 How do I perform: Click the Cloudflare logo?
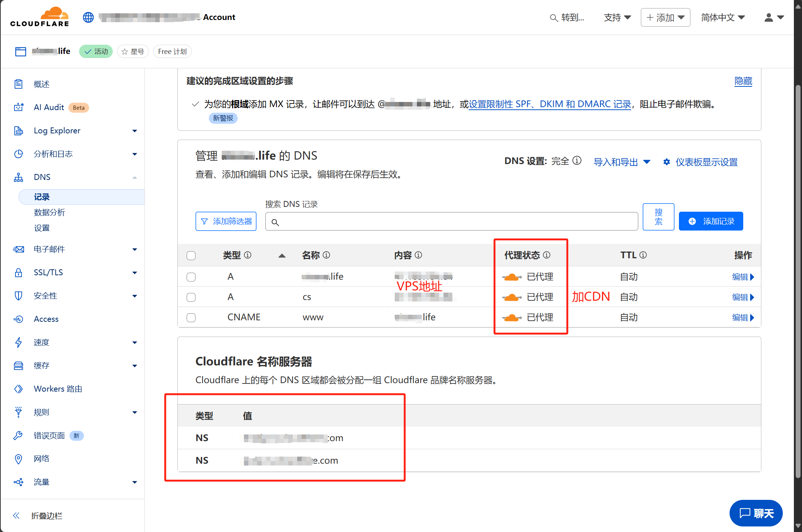point(40,17)
